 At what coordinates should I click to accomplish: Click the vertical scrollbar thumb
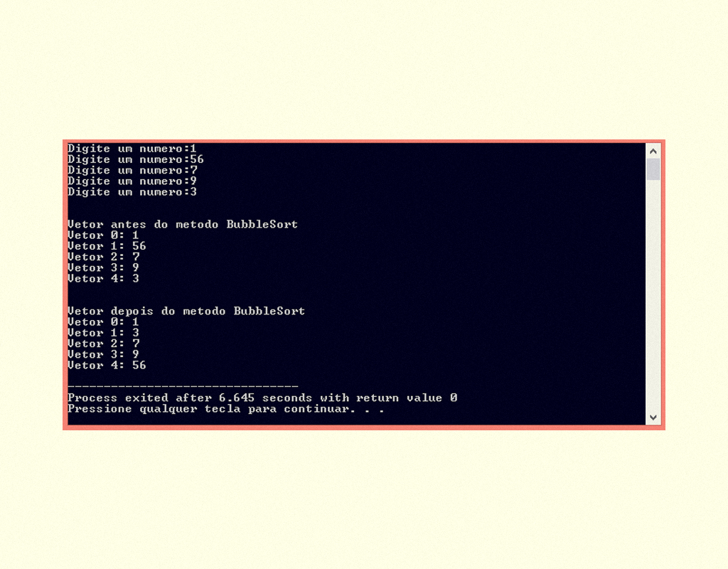pos(653,169)
